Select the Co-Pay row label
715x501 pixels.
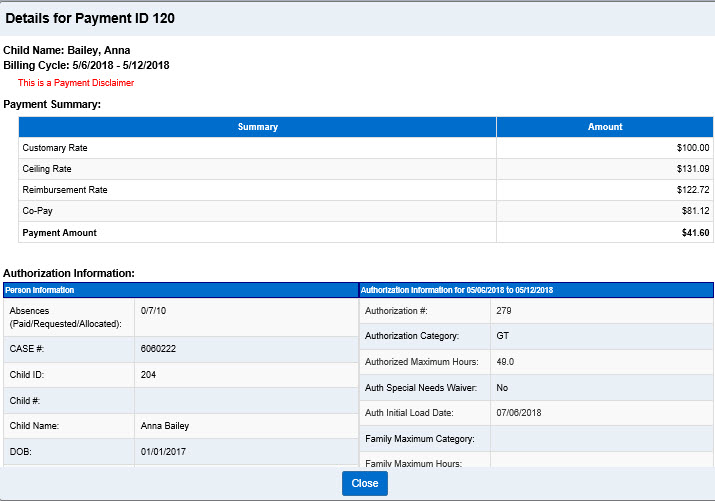(37, 211)
